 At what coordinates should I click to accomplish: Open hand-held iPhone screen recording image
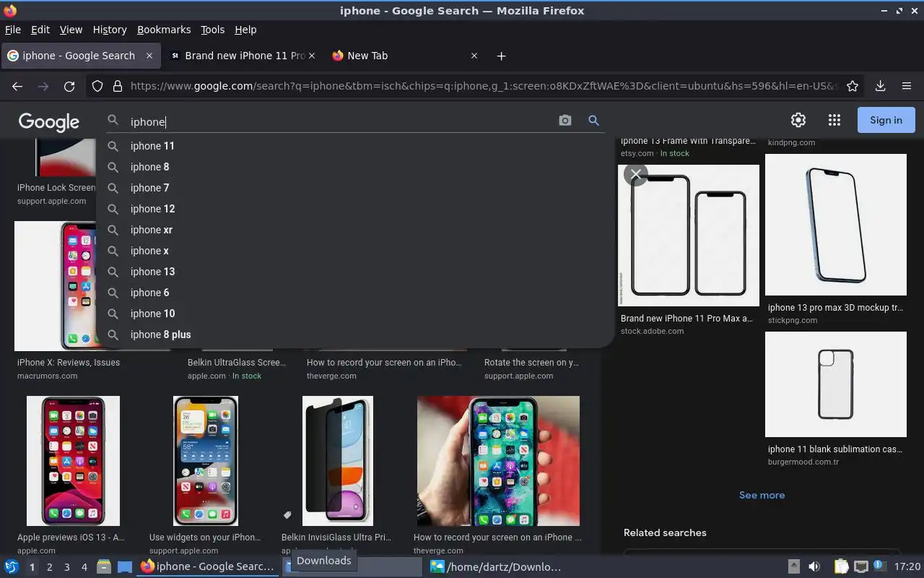tap(498, 461)
